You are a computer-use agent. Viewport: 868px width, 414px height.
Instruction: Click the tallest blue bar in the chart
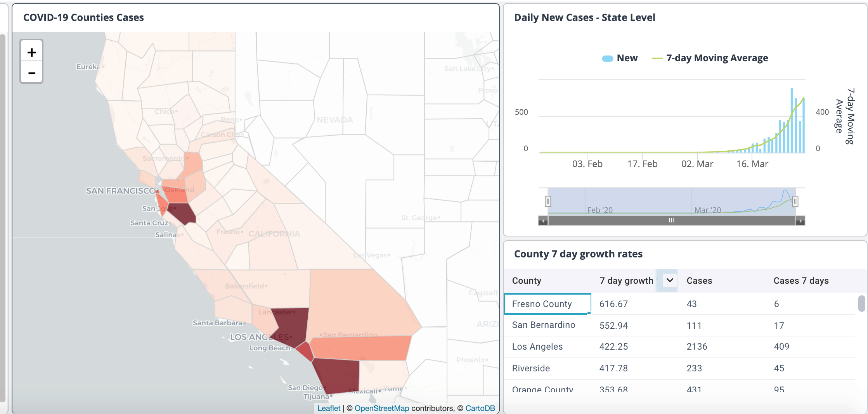pyautogui.click(x=792, y=120)
